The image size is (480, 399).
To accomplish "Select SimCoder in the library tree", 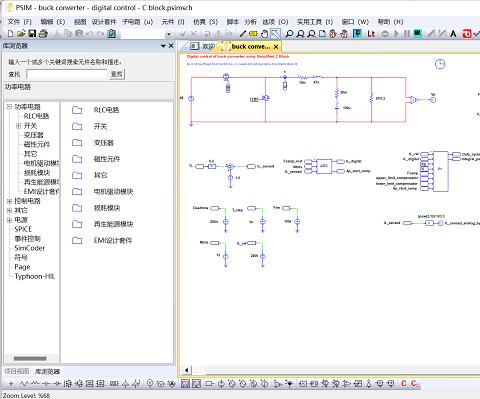I will (30, 248).
